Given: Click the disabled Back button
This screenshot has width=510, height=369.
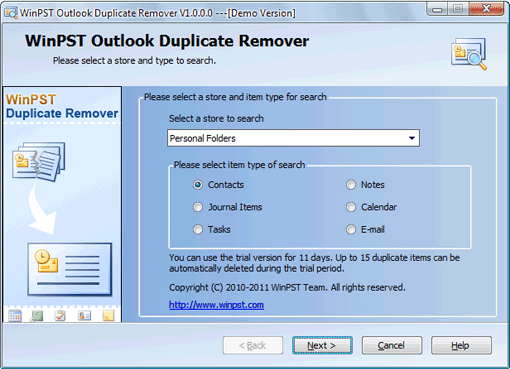Looking at the screenshot, I should tap(253, 345).
